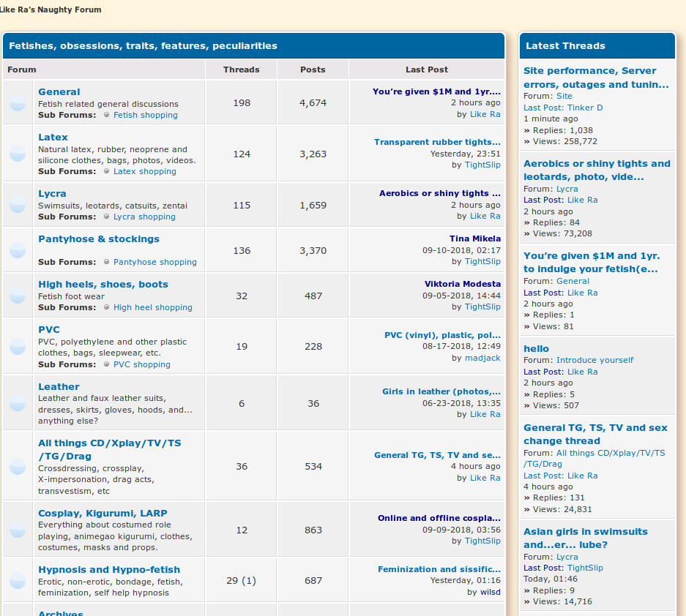This screenshot has height=616, width=686.
Task: Click the status icon beside Latex forum
Action: (x=18, y=154)
